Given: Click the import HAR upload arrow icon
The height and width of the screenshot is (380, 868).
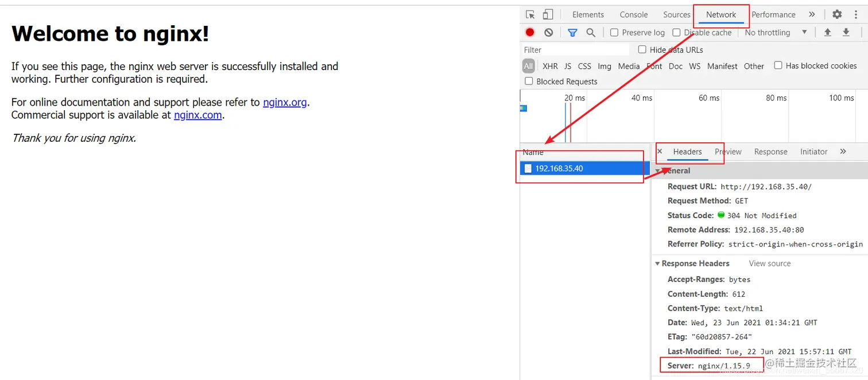Looking at the screenshot, I should (827, 33).
